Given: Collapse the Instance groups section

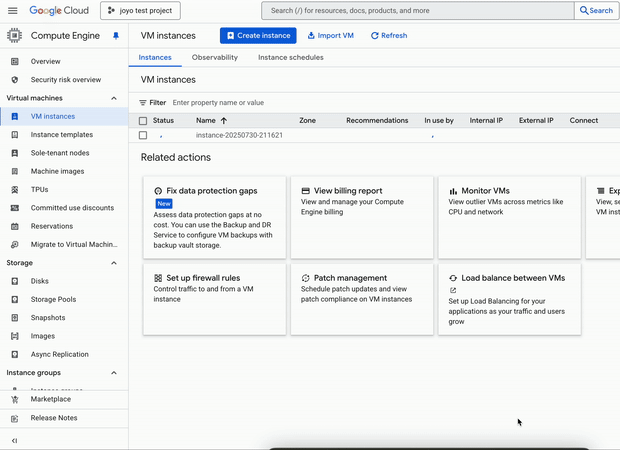Looking at the screenshot, I should pos(114,373).
